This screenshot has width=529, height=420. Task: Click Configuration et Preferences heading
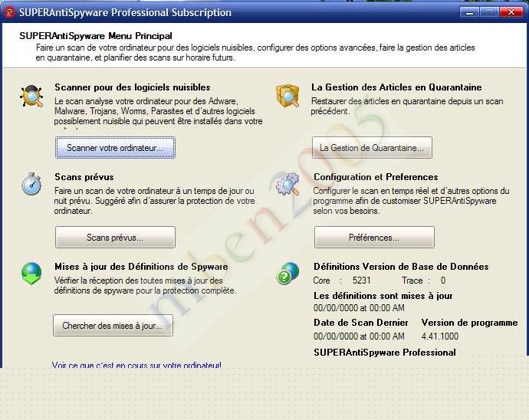(x=376, y=177)
